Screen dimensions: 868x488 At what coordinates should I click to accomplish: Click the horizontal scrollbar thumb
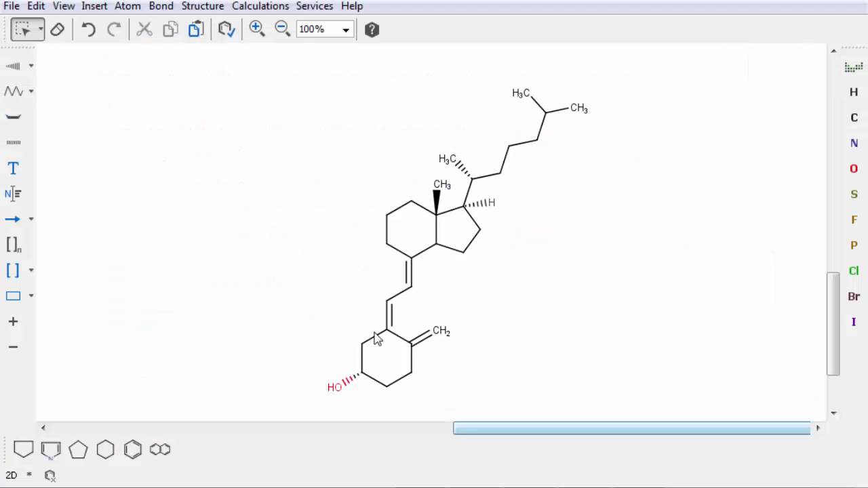631,428
